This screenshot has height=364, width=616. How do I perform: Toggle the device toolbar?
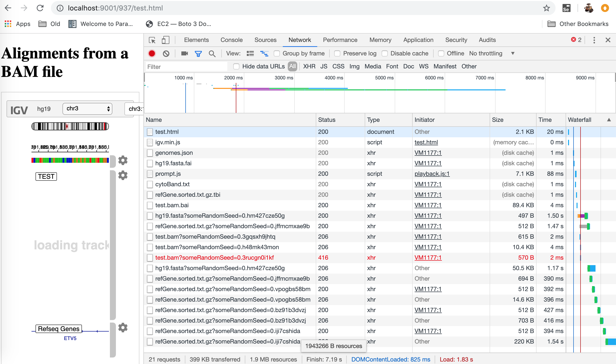166,40
